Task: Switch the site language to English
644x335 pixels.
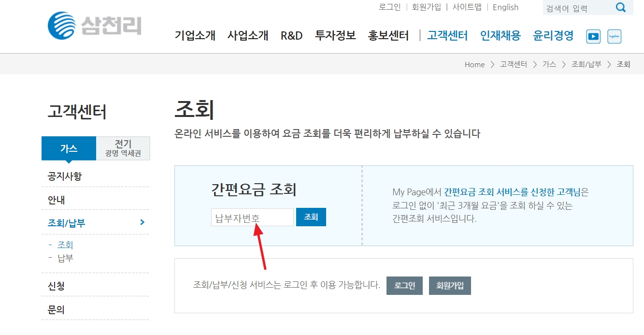Action: pos(505,7)
